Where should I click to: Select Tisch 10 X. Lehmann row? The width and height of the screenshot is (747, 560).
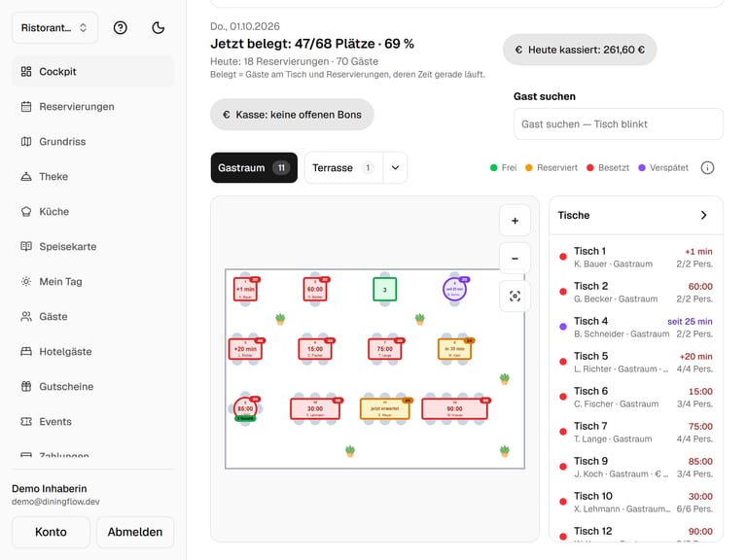tap(636, 502)
